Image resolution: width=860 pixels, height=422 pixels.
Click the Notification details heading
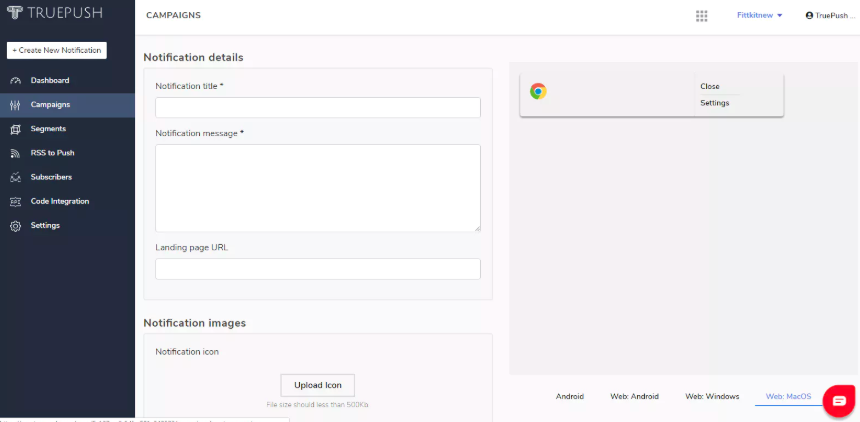tap(193, 57)
